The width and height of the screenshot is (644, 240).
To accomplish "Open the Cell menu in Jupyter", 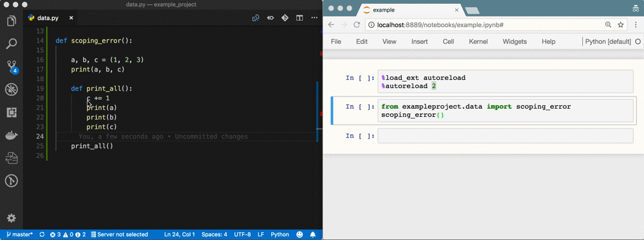I will 448,41.
